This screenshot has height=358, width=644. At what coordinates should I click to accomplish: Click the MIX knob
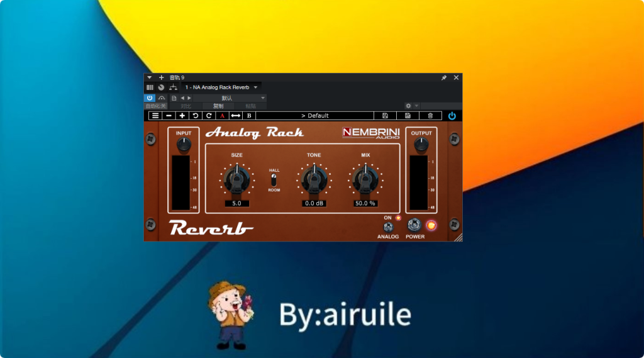coord(365,179)
